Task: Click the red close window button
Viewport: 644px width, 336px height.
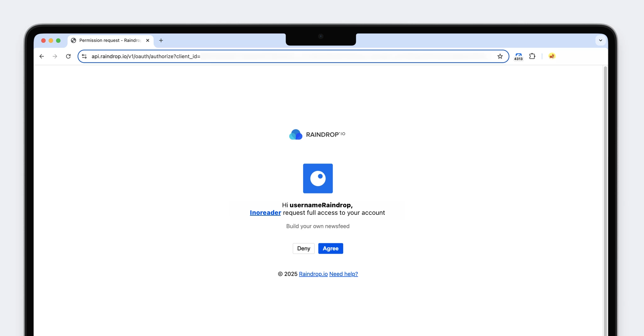Action: pyautogui.click(x=43, y=41)
